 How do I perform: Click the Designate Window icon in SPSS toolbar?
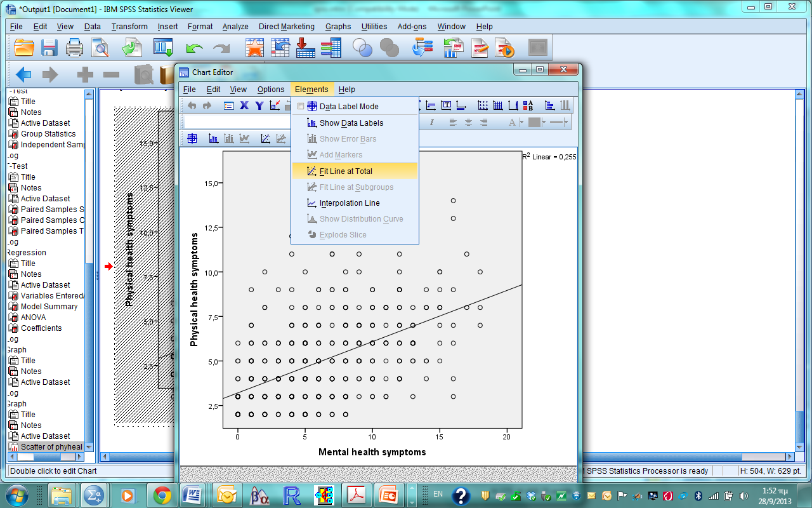point(538,48)
